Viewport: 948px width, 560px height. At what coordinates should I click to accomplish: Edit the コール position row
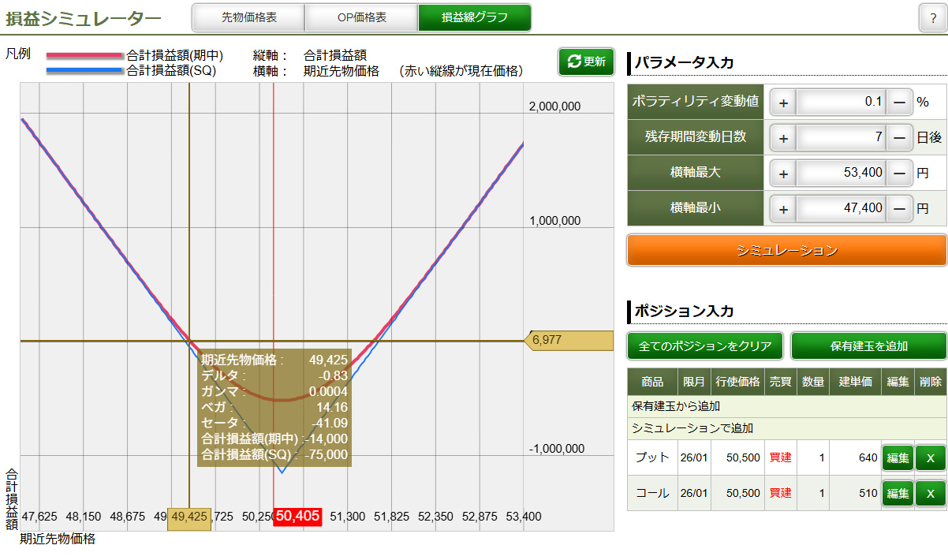898,493
